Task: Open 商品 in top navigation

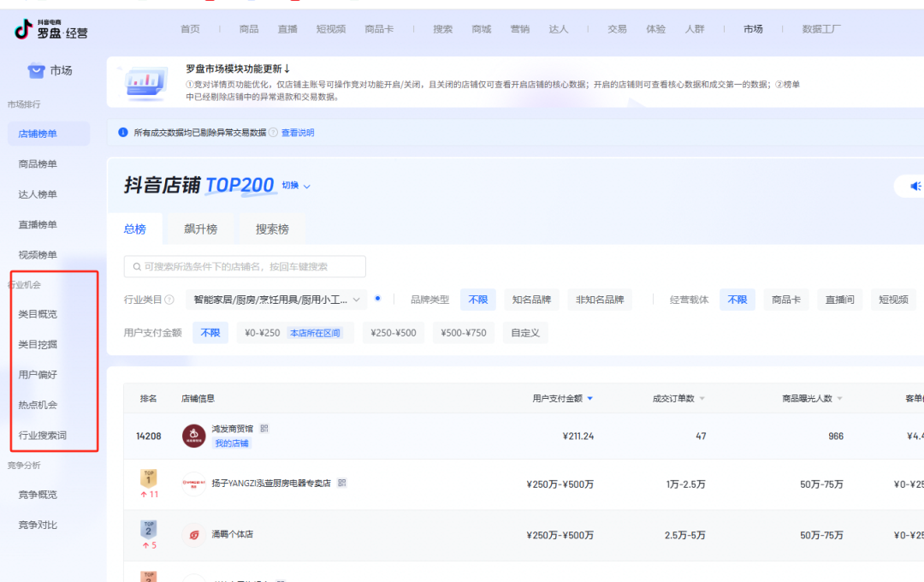Action: (x=249, y=29)
